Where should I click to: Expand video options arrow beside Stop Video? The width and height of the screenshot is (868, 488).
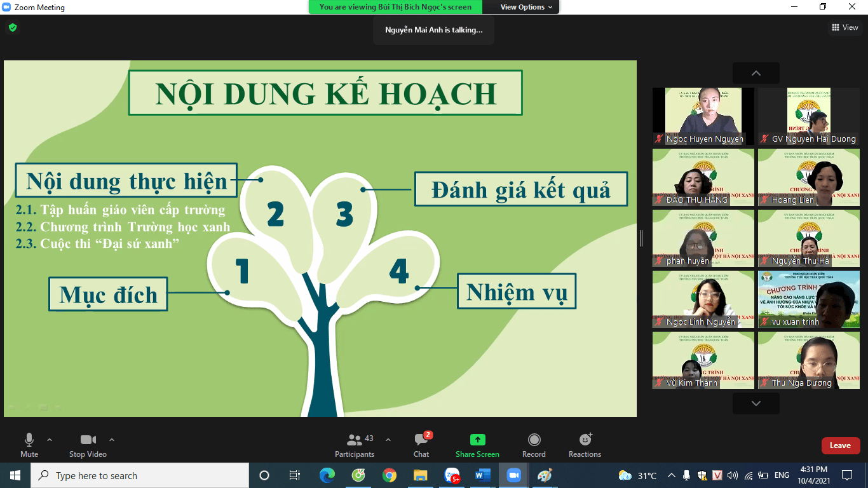(x=112, y=440)
